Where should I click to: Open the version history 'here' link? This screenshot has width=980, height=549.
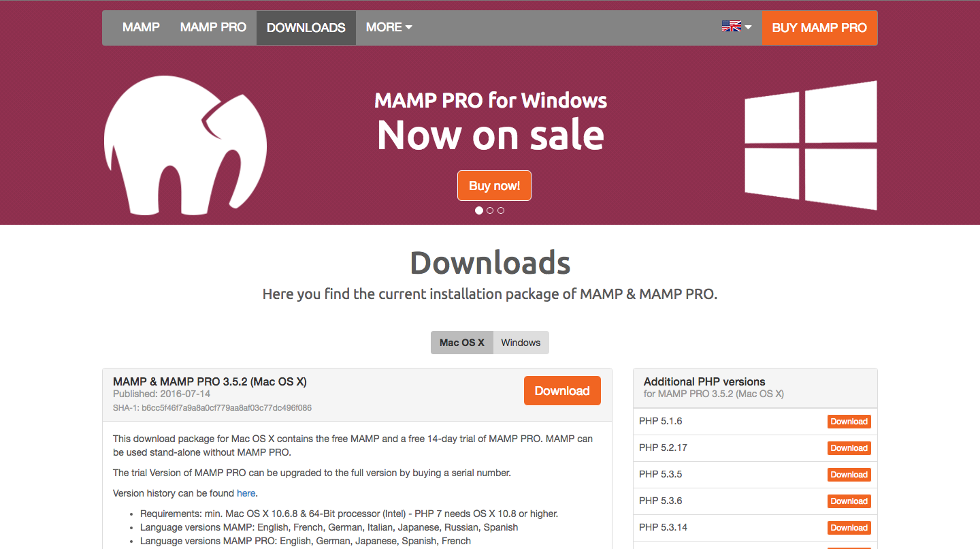[x=246, y=493]
